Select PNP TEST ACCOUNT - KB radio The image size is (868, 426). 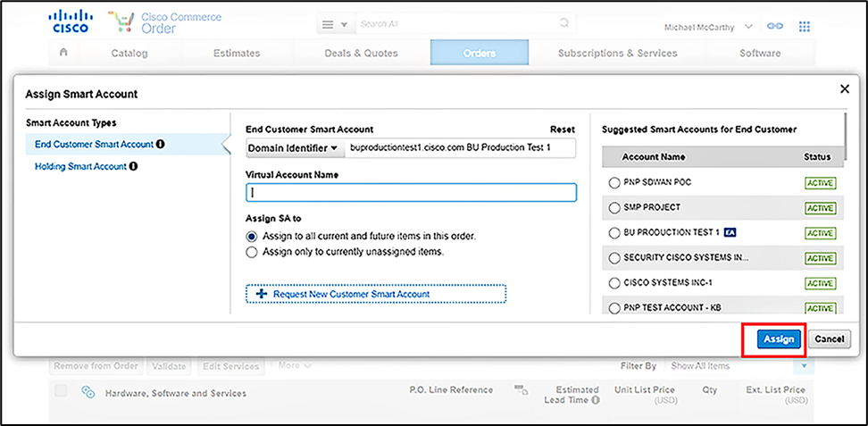click(x=613, y=308)
